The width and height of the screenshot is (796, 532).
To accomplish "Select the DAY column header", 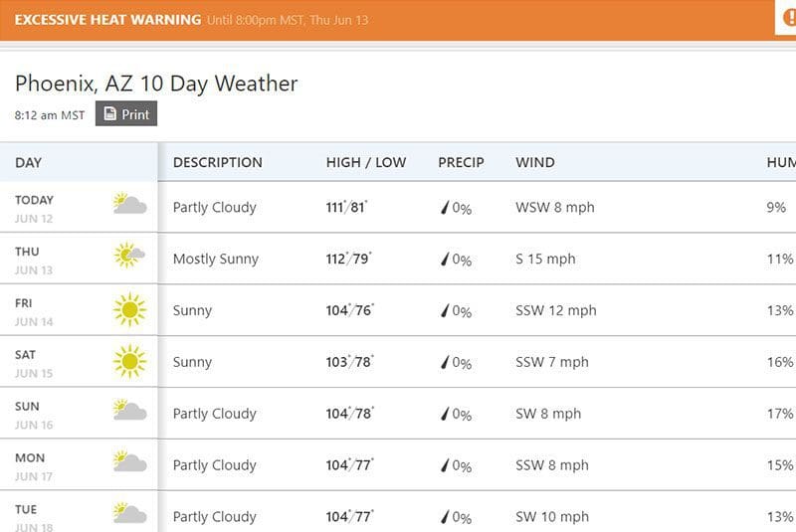I will point(29,163).
